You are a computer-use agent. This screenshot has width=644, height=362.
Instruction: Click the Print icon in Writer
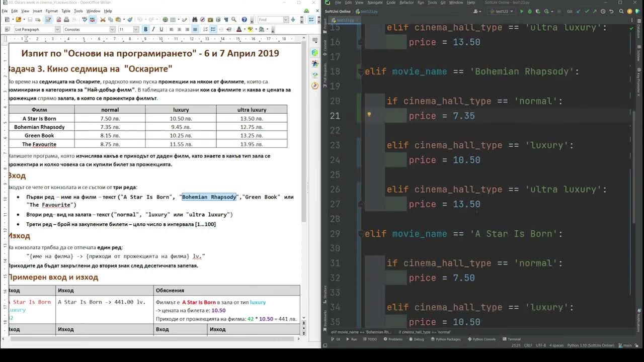(x=66, y=20)
